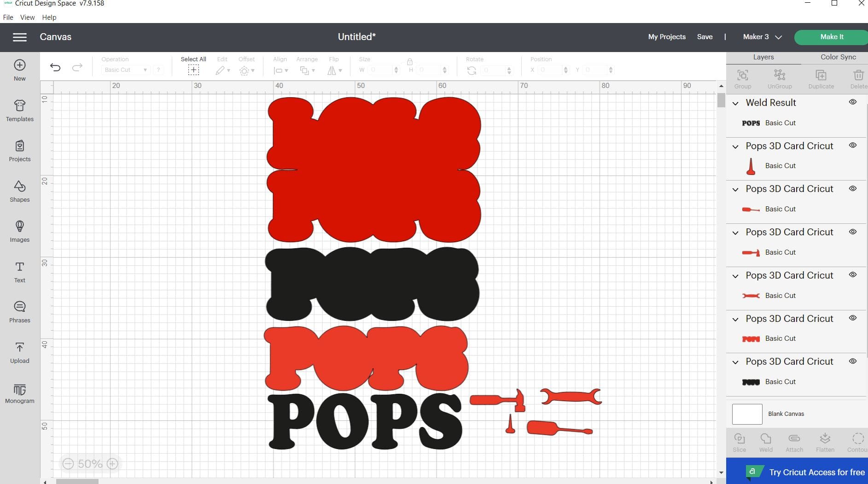
Task: Click the Select All icon
Action: (193, 70)
